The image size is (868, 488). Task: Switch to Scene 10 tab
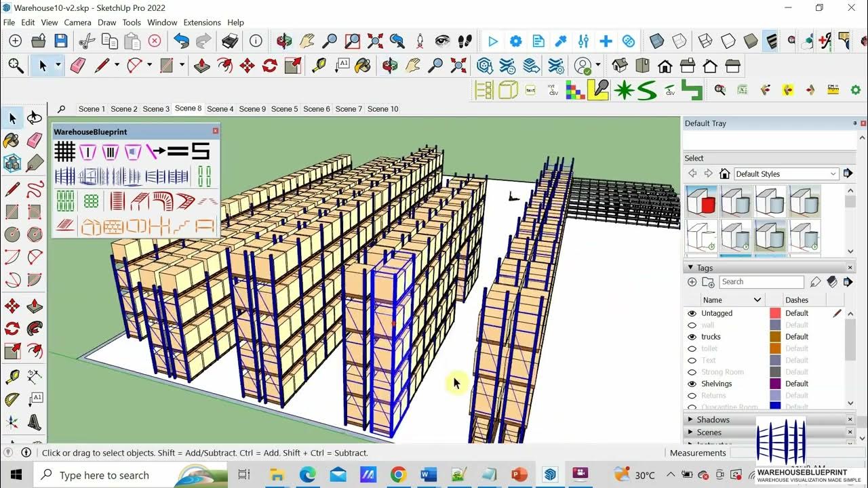click(x=383, y=109)
